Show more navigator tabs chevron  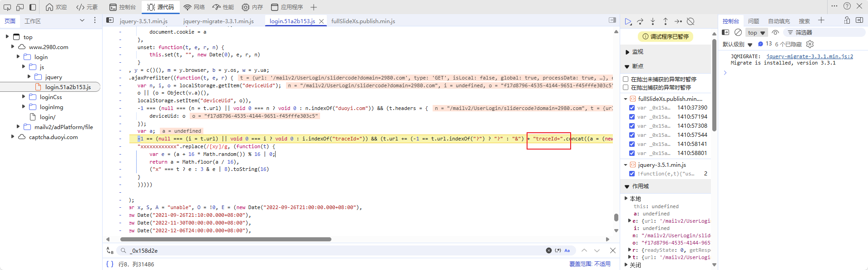coord(82,20)
